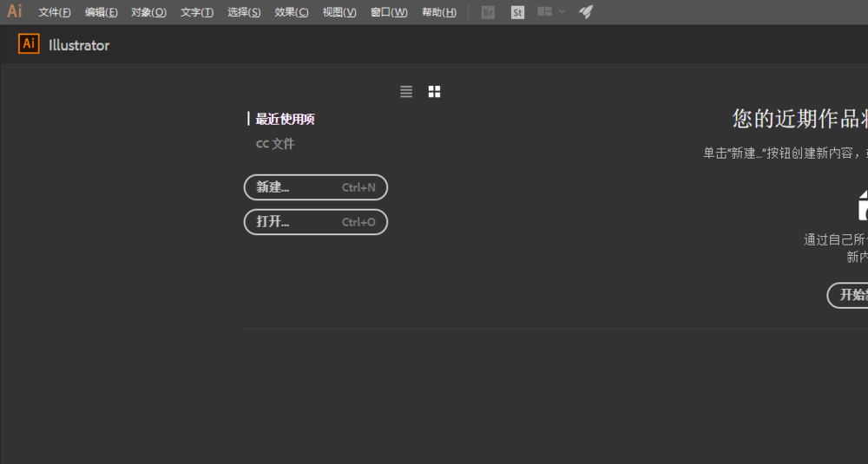This screenshot has height=464, width=868.
Task: Expand the arrange documents dropdown arrow
Action: (562, 11)
